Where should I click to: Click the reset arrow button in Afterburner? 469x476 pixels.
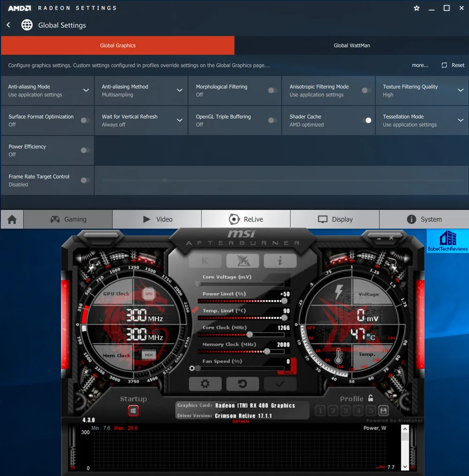tap(242, 384)
